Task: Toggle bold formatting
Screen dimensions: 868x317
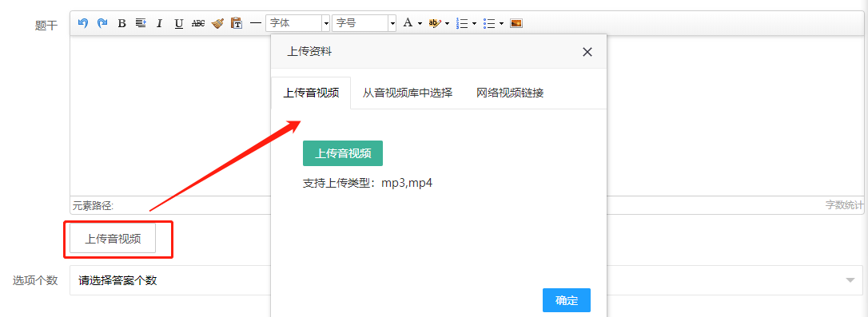Action: coord(121,23)
